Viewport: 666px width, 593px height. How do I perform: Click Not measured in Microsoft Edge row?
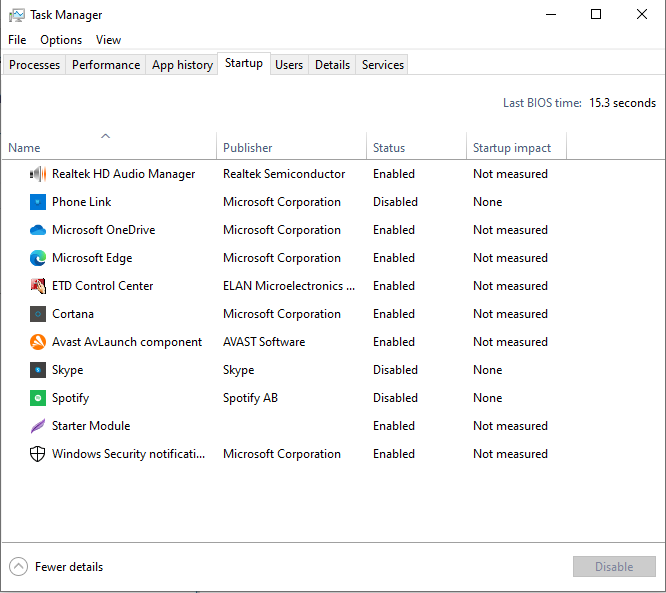510,258
